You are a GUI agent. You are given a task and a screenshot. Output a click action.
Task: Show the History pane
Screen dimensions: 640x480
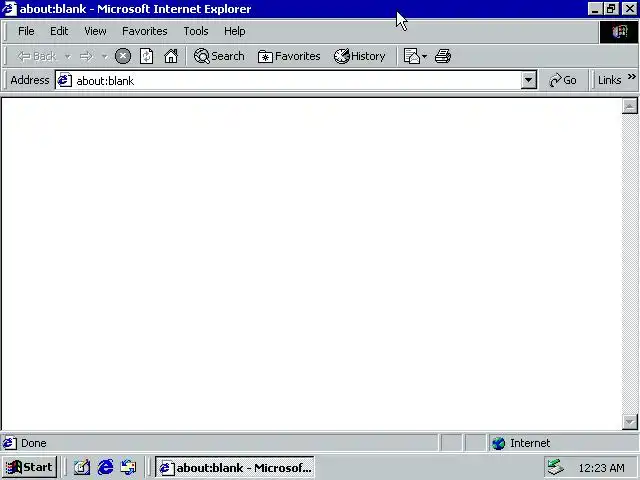[x=359, y=56]
